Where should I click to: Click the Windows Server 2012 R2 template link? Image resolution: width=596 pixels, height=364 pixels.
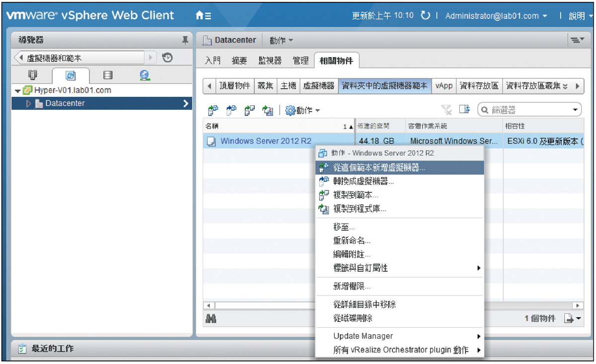266,141
